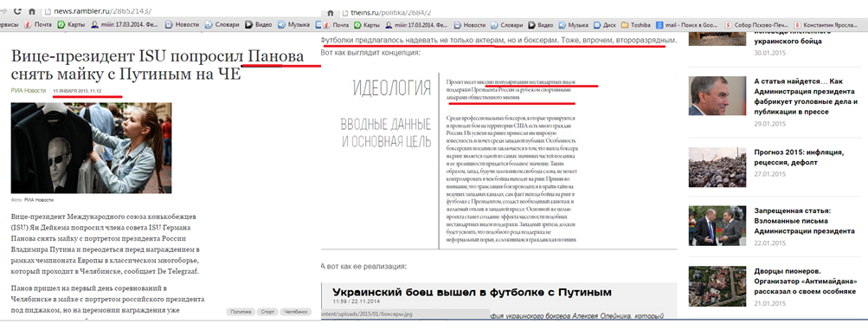
Task: Click the sidebar date 29.01.2015
Action: (770, 123)
